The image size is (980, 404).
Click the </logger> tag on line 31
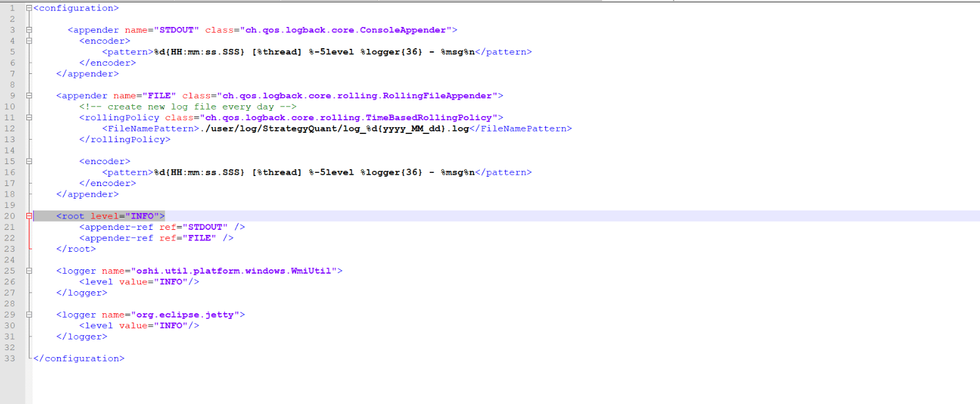click(81, 337)
